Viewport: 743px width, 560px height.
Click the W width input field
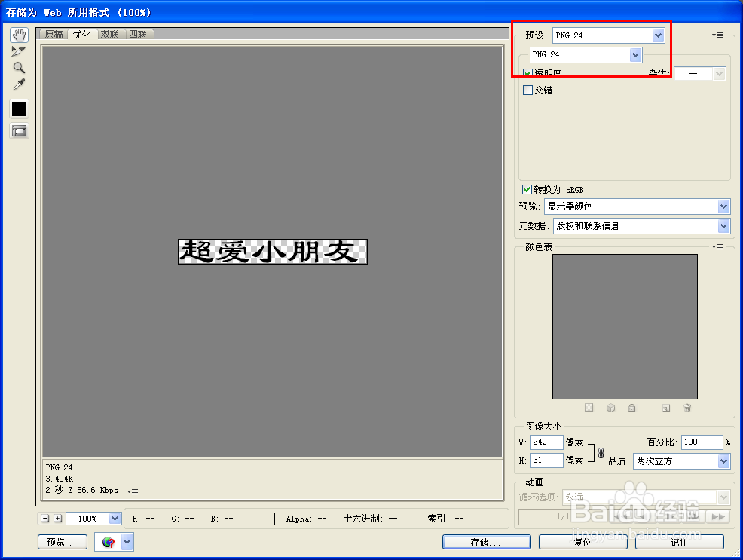(546, 442)
